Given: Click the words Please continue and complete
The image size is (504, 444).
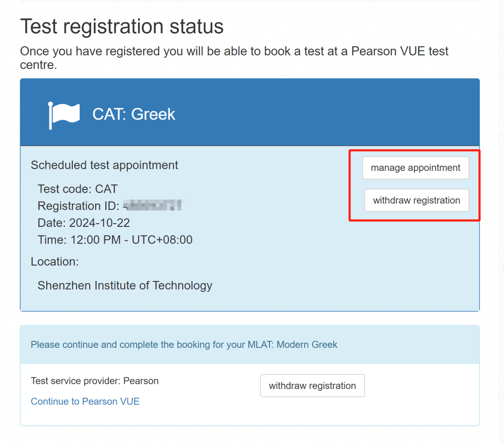Looking at the screenshot, I should [89, 345].
